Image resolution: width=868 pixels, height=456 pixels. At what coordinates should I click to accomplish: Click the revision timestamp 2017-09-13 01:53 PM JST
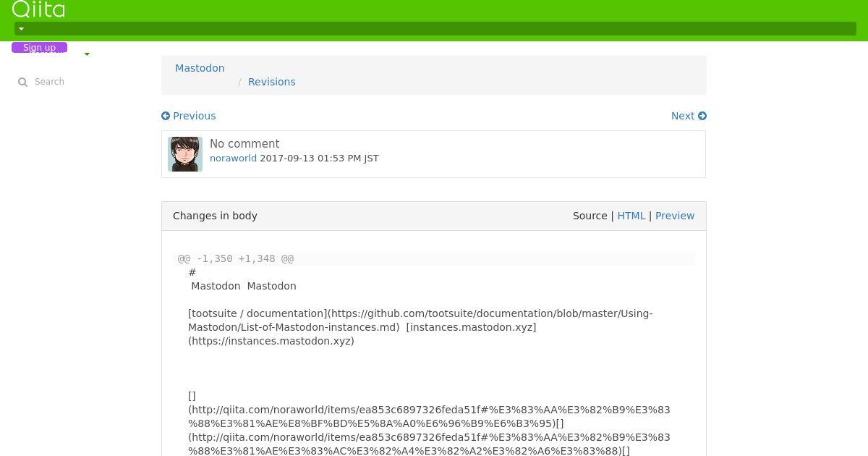(x=319, y=158)
